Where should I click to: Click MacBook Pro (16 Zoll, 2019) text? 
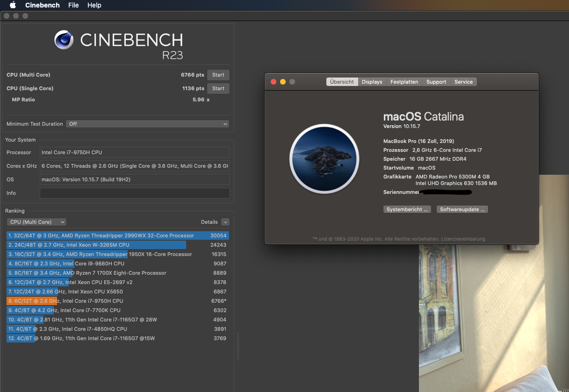[x=418, y=141]
